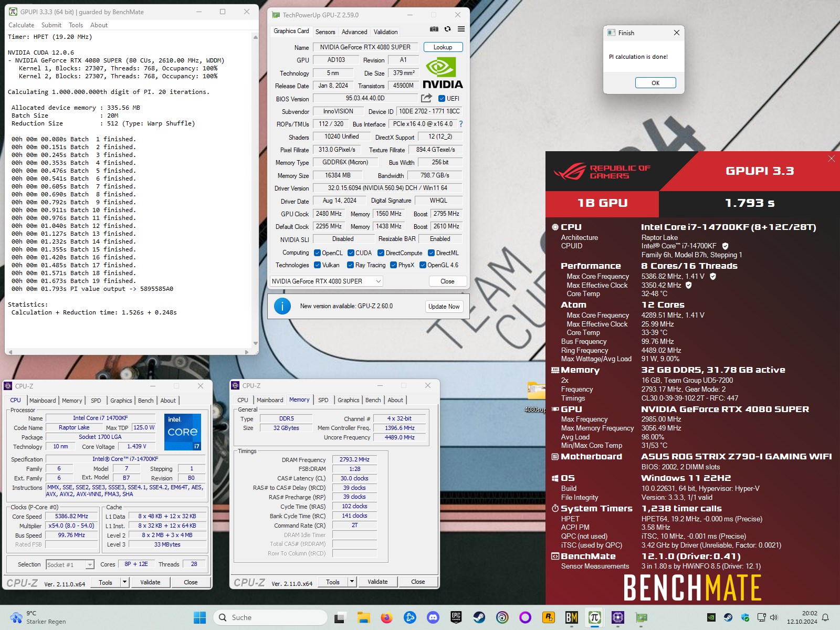The image size is (840, 630).
Task: Open the Validation tab in GPU-Z
Action: click(x=385, y=32)
